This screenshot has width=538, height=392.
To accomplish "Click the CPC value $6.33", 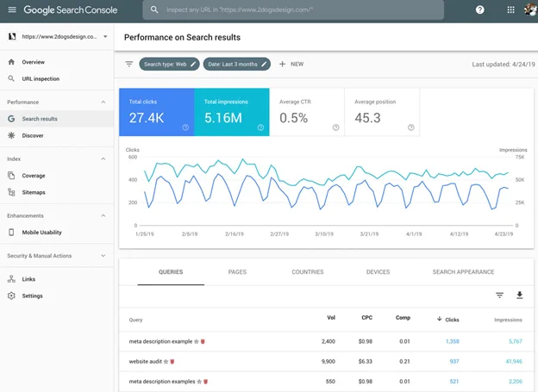I will pos(365,362).
